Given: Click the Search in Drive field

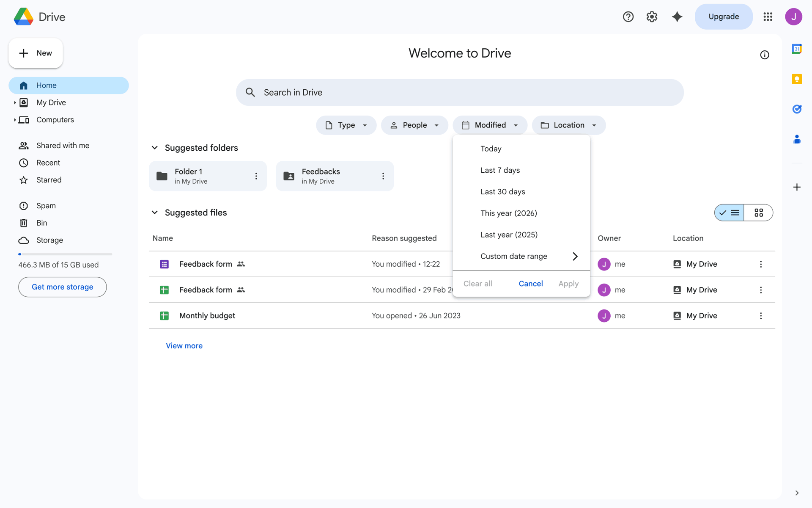Looking at the screenshot, I should point(460,92).
